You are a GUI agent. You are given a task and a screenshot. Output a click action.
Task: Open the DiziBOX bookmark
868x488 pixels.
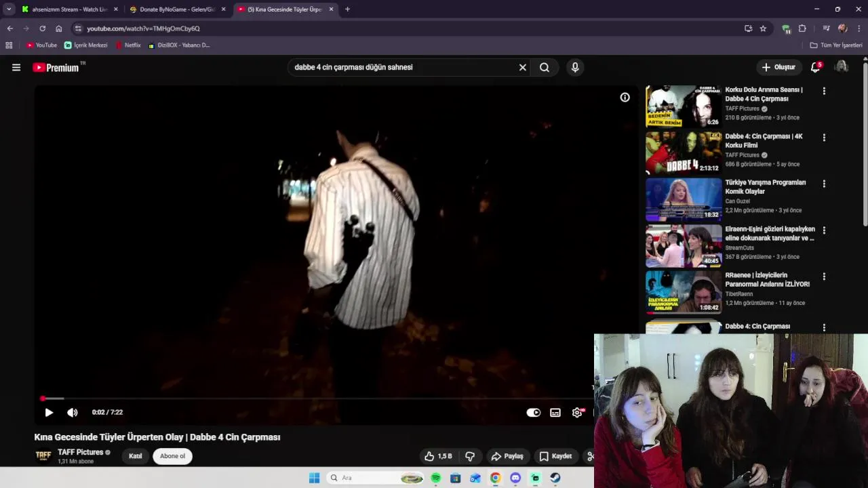coord(179,45)
